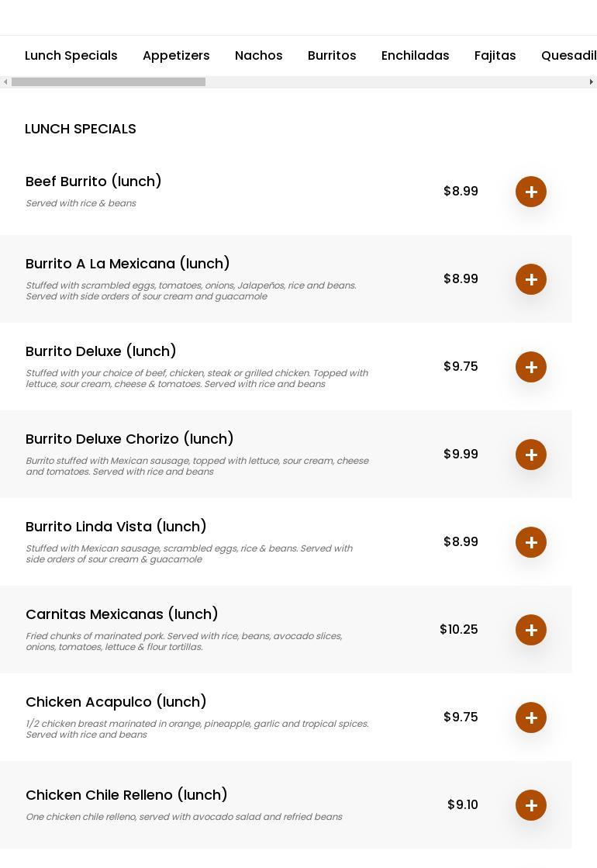Image resolution: width=597 pixels, height=868 pixels.
Task: Click the horizontal scrollbar left arrow
Action: (x=5, y=82)
